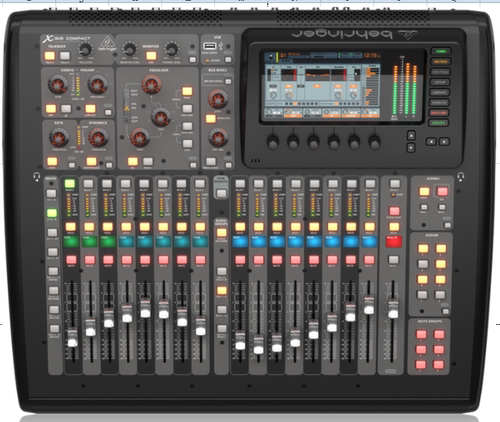500x422 pixels.
Task: Click the Equalizer Gain rotary knob
Action: pos(139,138)
